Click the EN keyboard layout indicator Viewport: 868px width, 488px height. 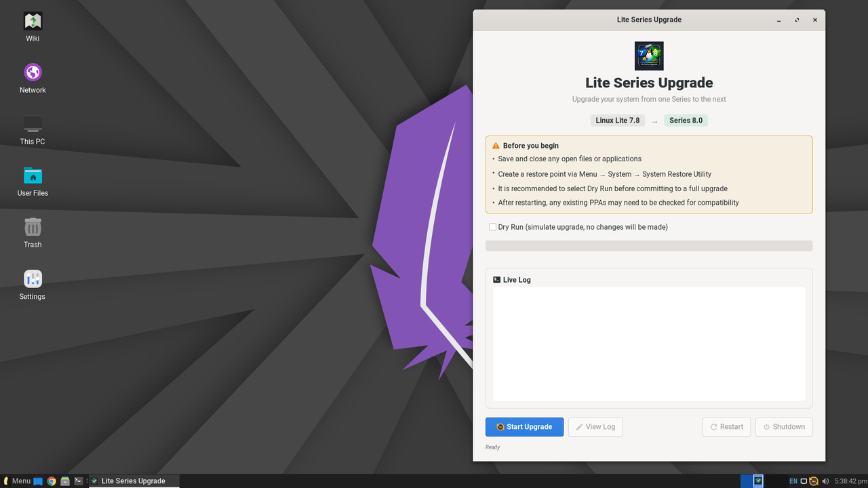tap(793, 481)
